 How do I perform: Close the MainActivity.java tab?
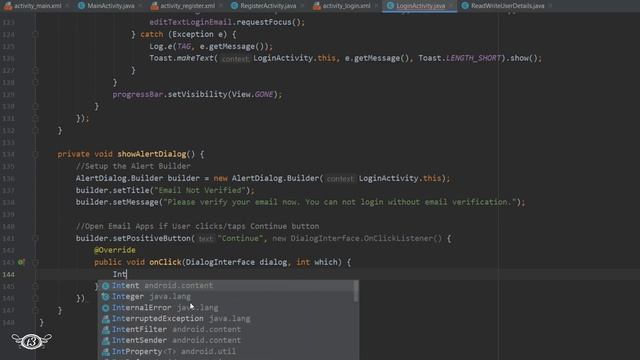coord(140,6)
